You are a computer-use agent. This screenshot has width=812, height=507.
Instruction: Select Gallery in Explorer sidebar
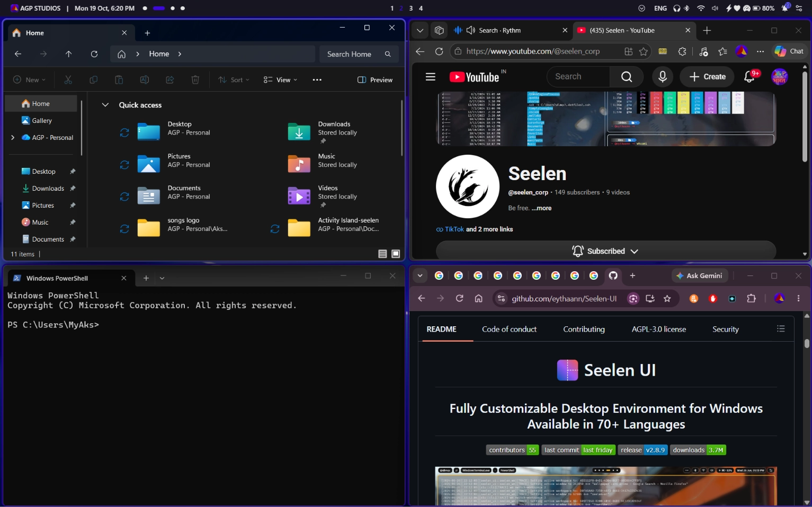click(x=41, y=121)
